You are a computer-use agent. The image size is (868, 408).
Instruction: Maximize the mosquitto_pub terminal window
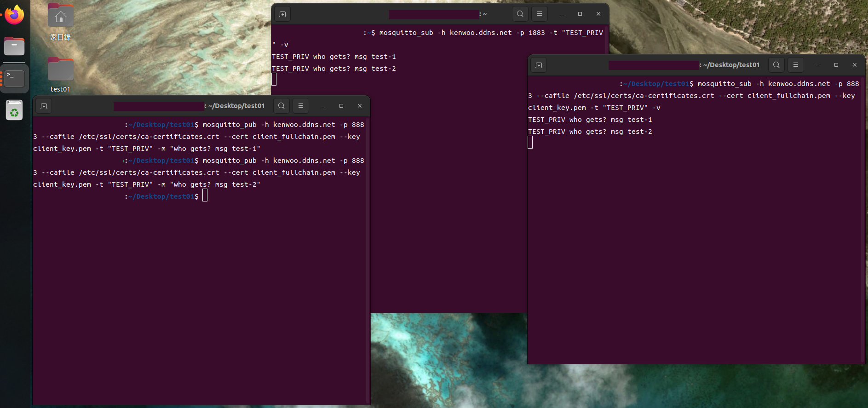pyautogui.click(x=341, y=106)
